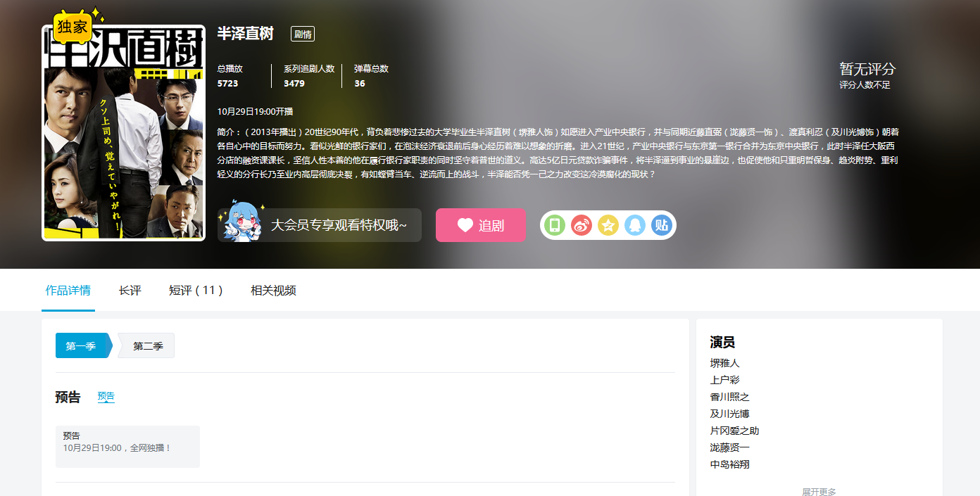Share the series on Weibo

pos(582,225)
